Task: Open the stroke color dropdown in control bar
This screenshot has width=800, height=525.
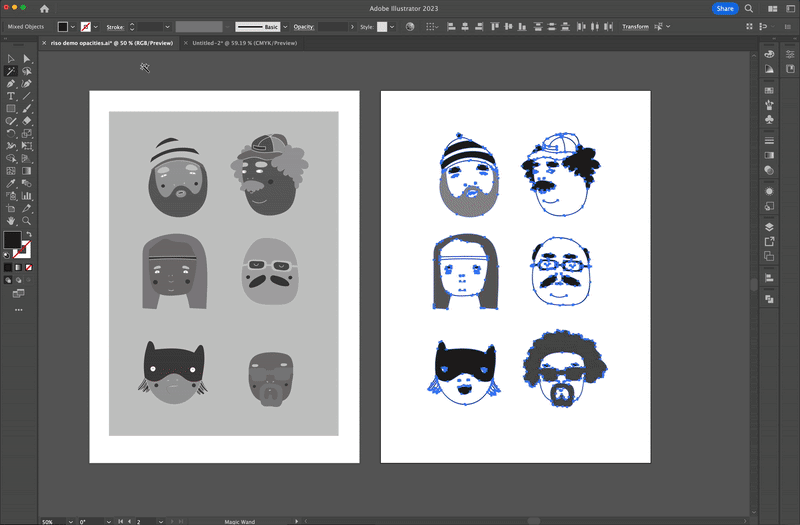Action: pos(95,27)
